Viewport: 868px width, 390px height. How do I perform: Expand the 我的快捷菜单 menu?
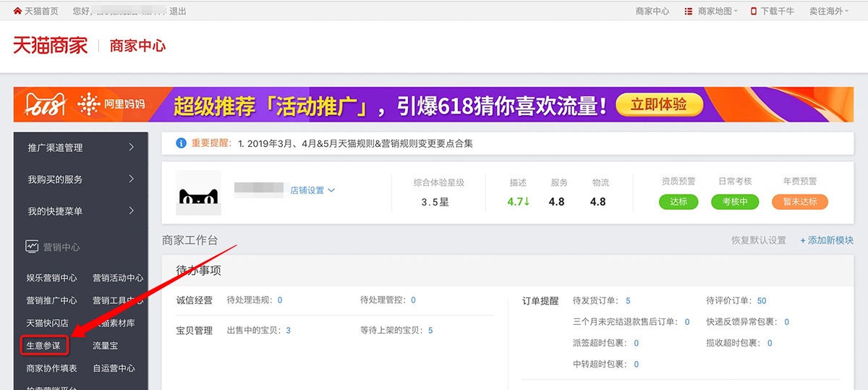(80, 211)
